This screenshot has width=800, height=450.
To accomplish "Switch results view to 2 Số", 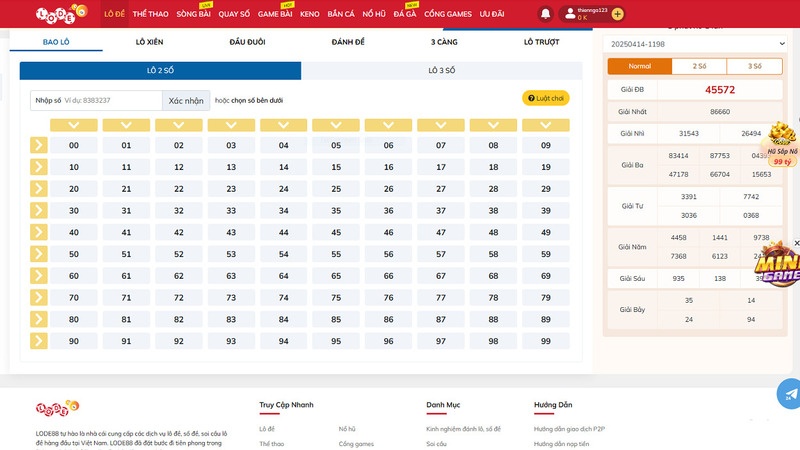I will 696,66.
